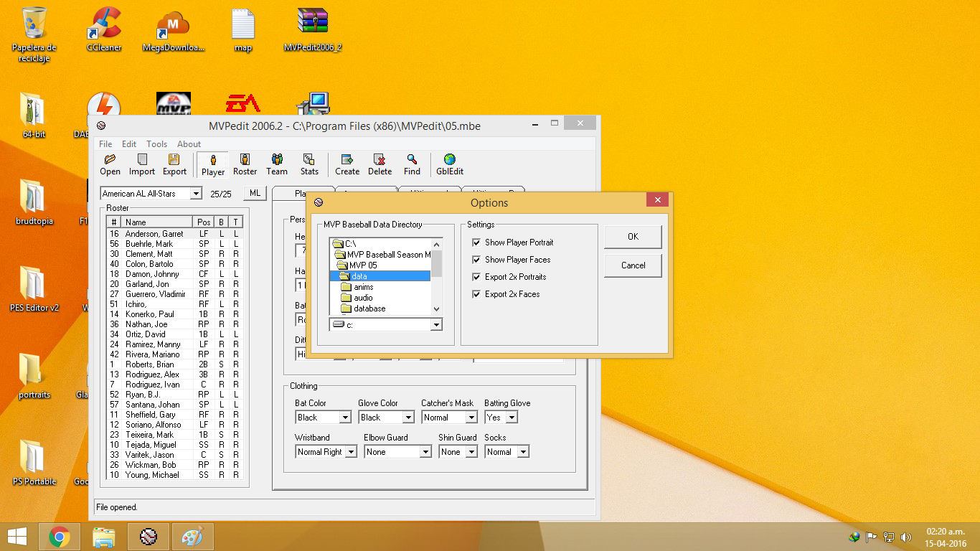Open the Bat Color dropdown
The image size is (980, 551).
coord(345,418)
